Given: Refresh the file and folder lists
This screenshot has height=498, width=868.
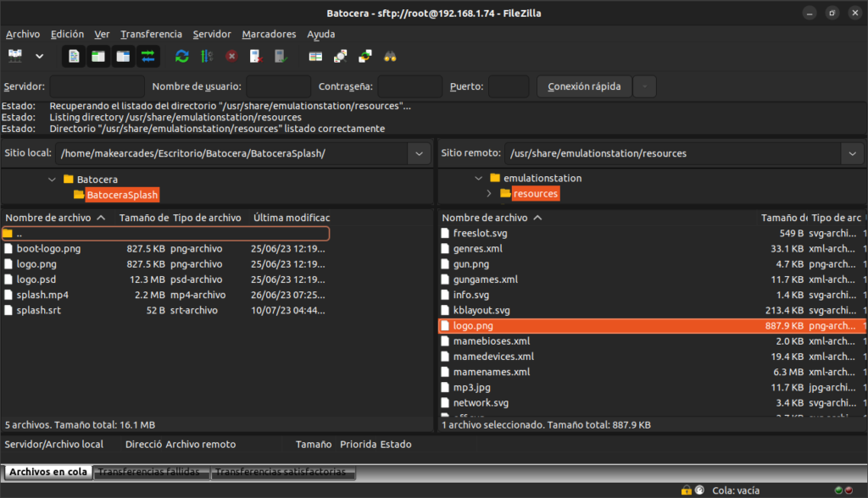Looking at the screenshot, I should coord(181,56).
